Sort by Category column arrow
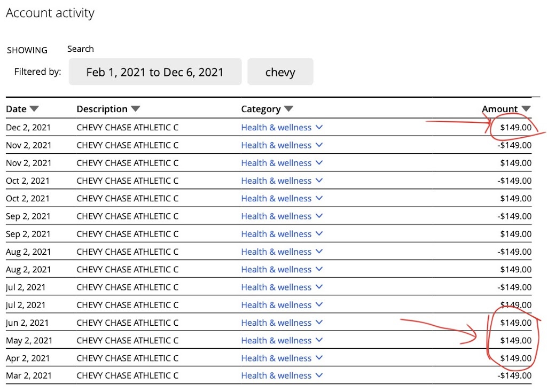Screen dimensions: 547x392 point(288,109)
